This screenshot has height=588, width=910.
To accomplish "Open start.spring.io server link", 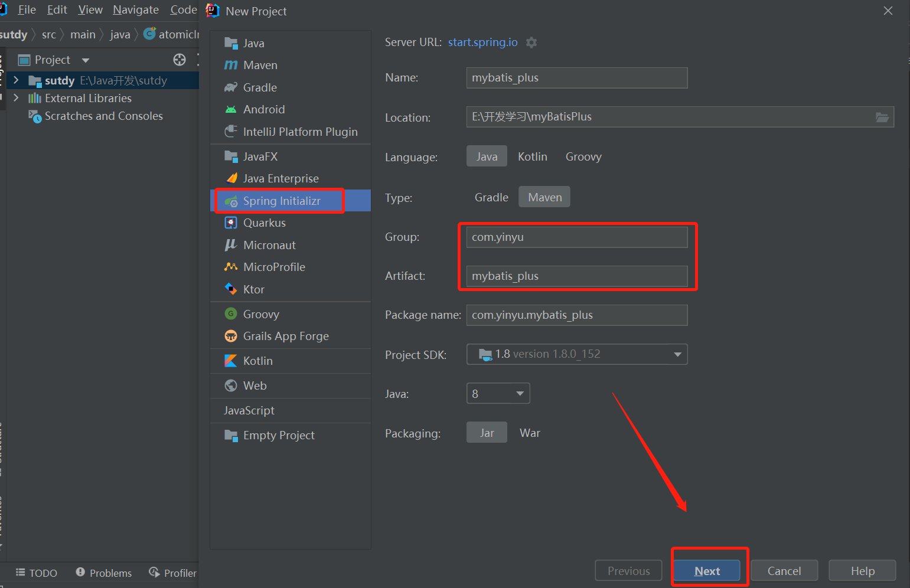I will 482,43.
